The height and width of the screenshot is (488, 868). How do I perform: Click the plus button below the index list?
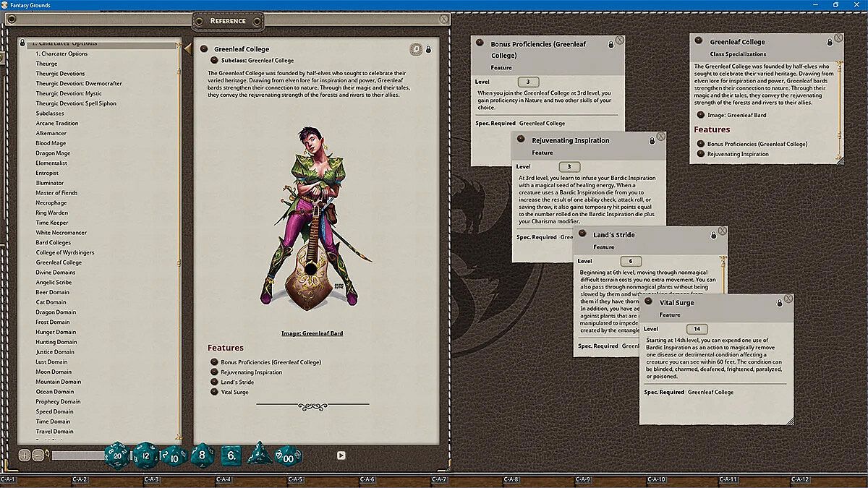(25, 455)
